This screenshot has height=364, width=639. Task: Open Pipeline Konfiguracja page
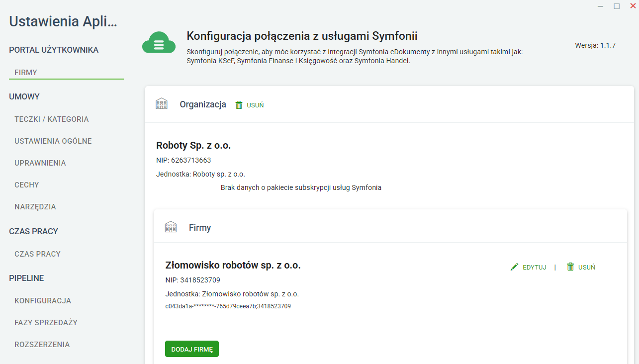click(43, 301)
